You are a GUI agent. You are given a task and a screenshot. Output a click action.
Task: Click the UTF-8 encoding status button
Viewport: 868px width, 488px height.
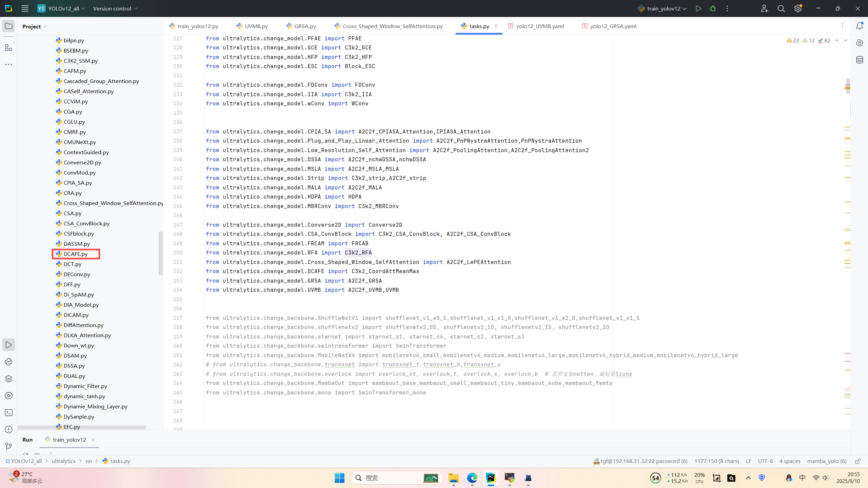(x=765, y=461)
